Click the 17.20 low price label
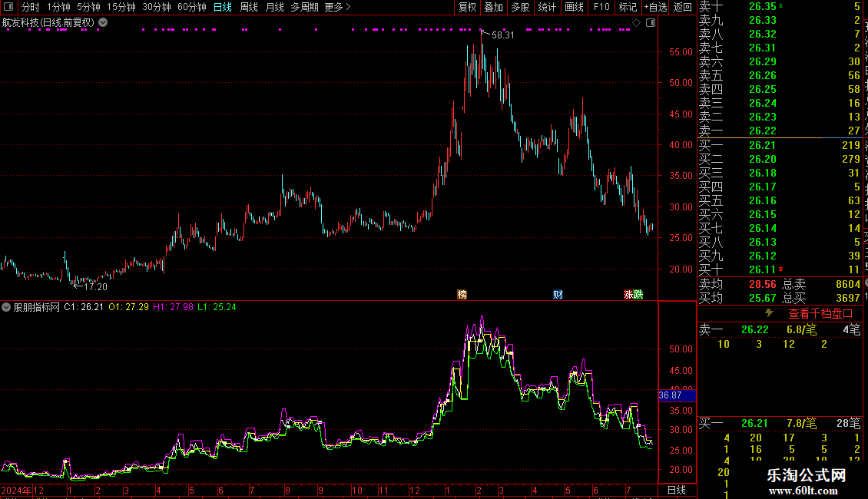This screenshot has height=499, width=868. point(95,287)
